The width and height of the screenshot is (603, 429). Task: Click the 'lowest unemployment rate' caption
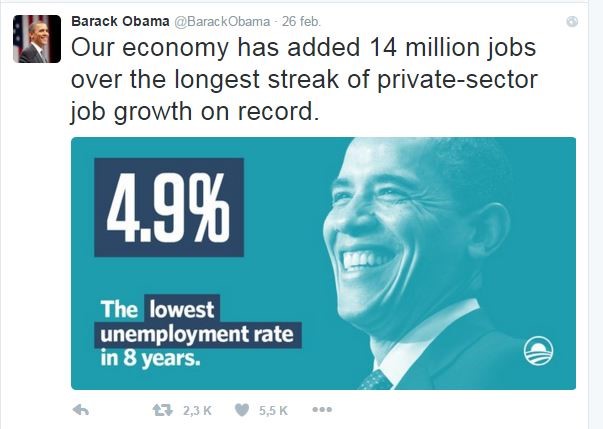coord(198,322)
